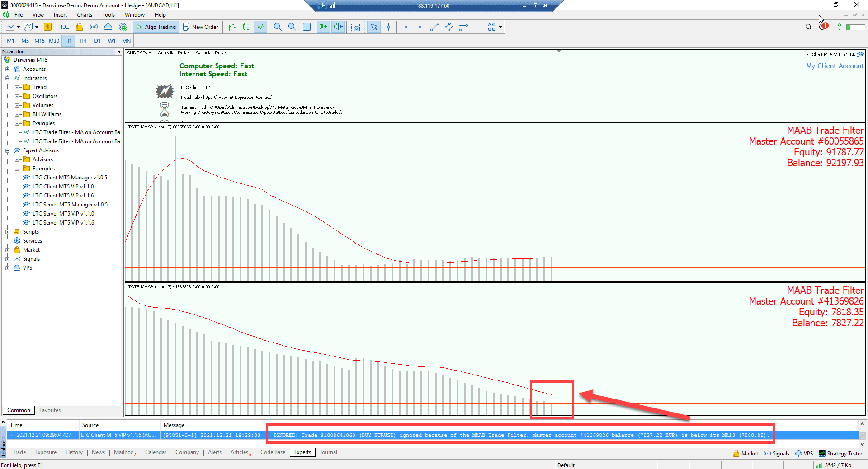Open the Charts menu

85,15
